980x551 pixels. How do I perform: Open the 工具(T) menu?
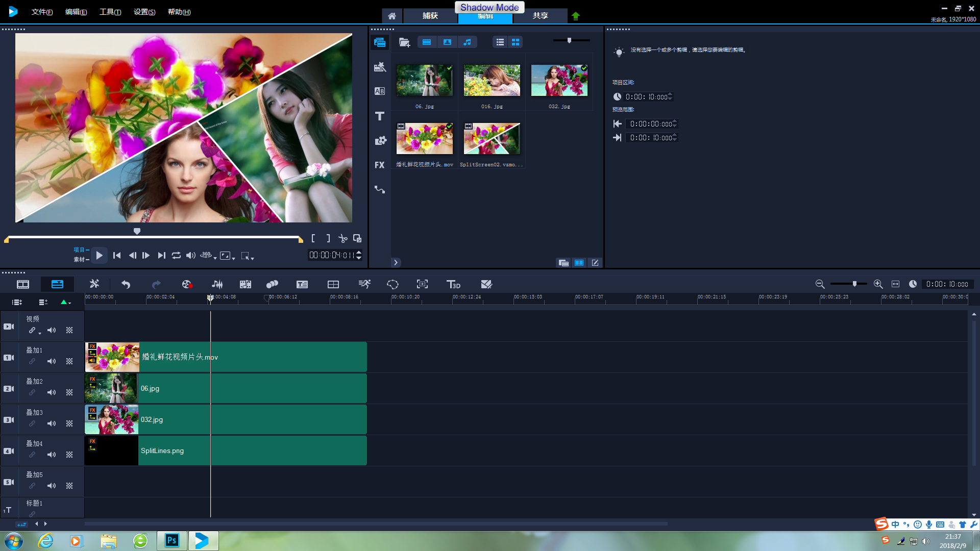(x=110, y=12)
